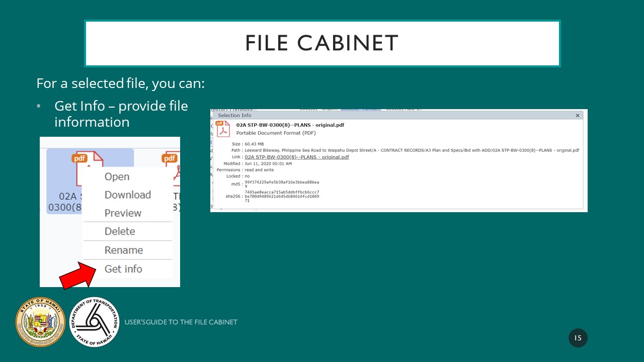Click the State of Hawaii seal
The width and height of the screenshot is (644, 362).
point(40,322)
